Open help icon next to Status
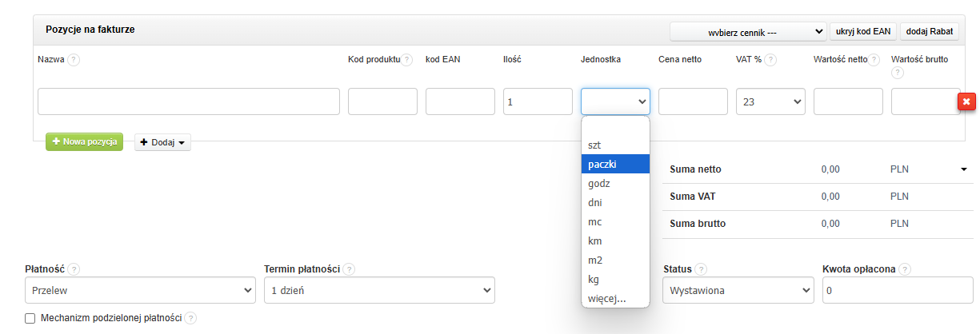This screenshot has width=980, height=334. point(701,269)
